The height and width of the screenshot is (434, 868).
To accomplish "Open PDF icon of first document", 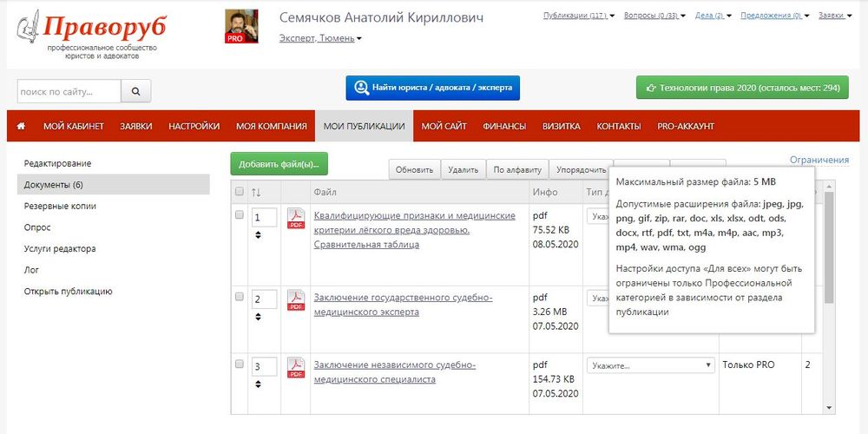I will [x=296, y=218].
